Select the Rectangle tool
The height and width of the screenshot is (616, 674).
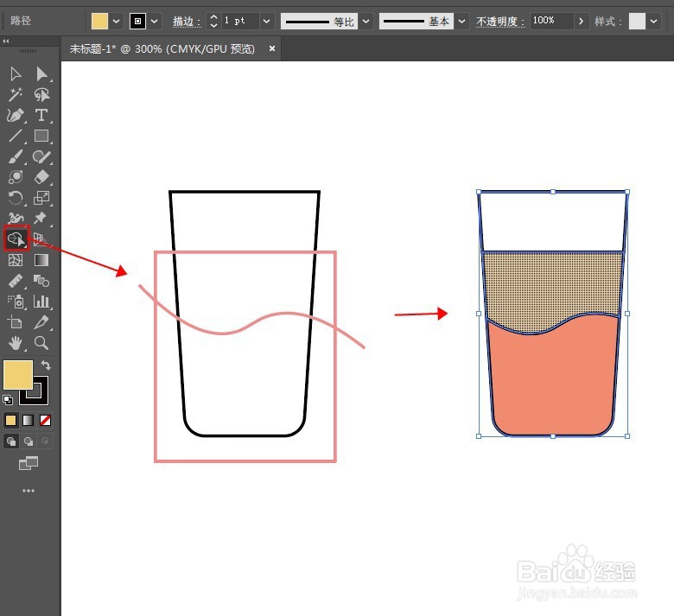click(41, 136)
